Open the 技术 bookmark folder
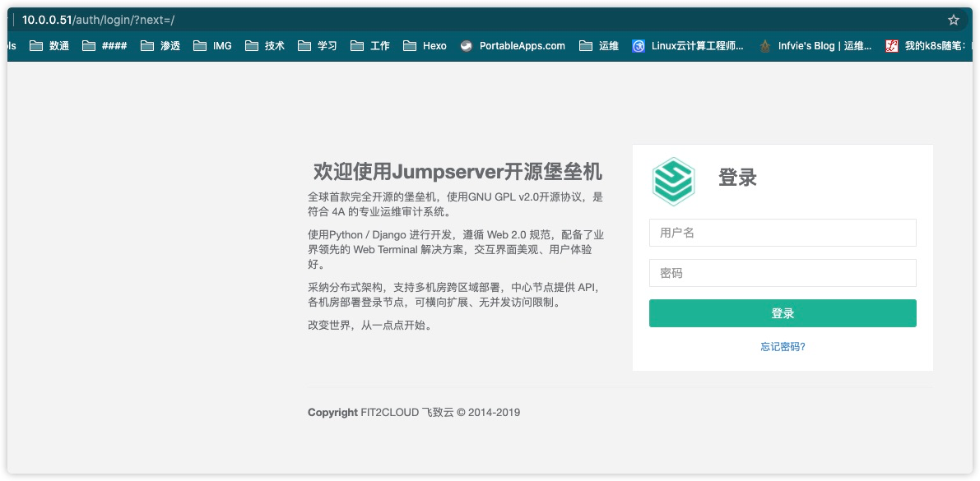The height and width of the screenshot is (481, 980). (x=265, y=45)
